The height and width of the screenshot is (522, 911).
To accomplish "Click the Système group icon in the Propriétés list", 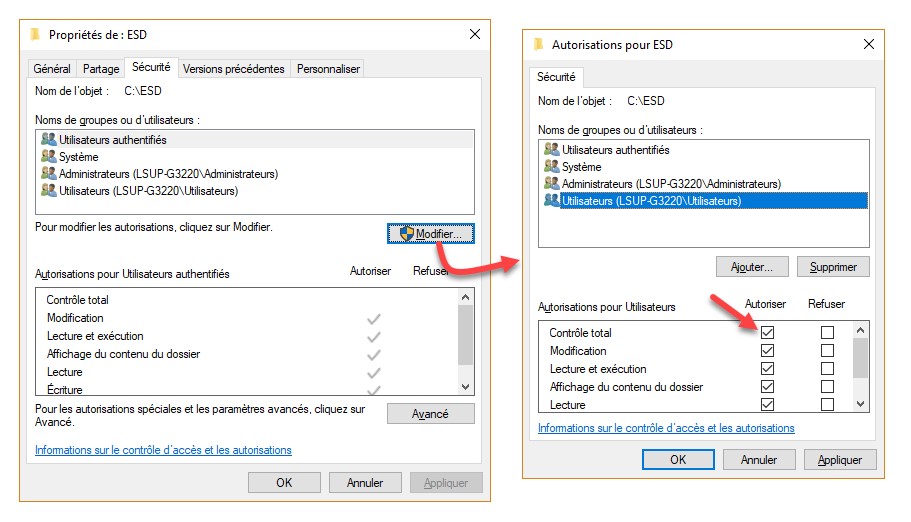I will point(49,157).
